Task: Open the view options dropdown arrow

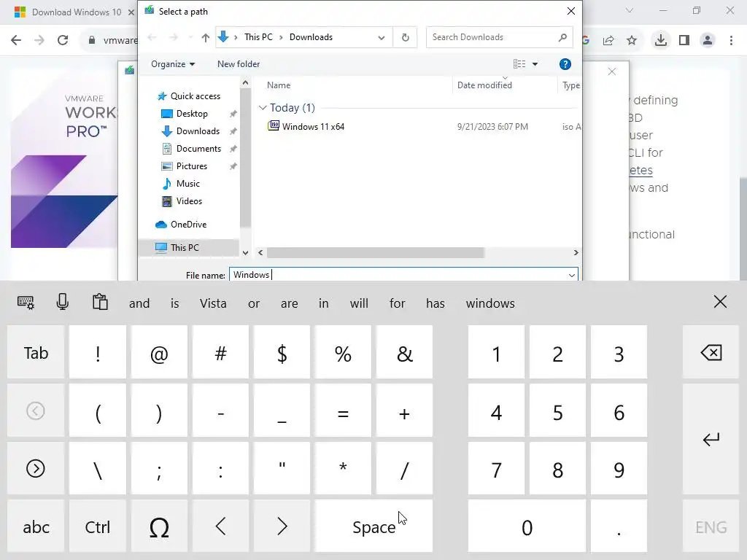Action: coord(535,64)
